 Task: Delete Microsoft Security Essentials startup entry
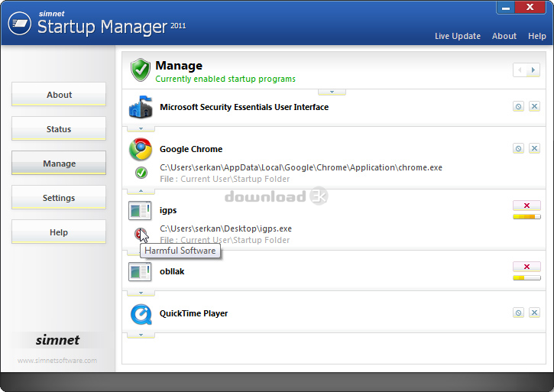point(535,106)
